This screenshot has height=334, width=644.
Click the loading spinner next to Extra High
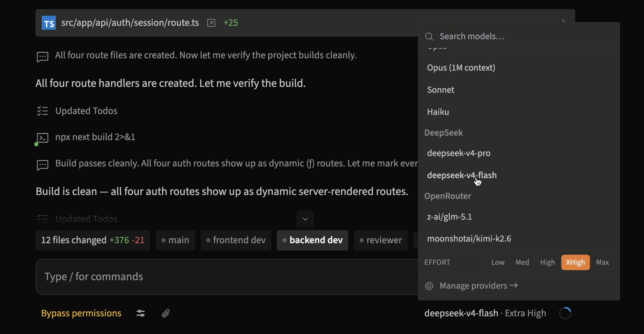(x=565, y=313)
